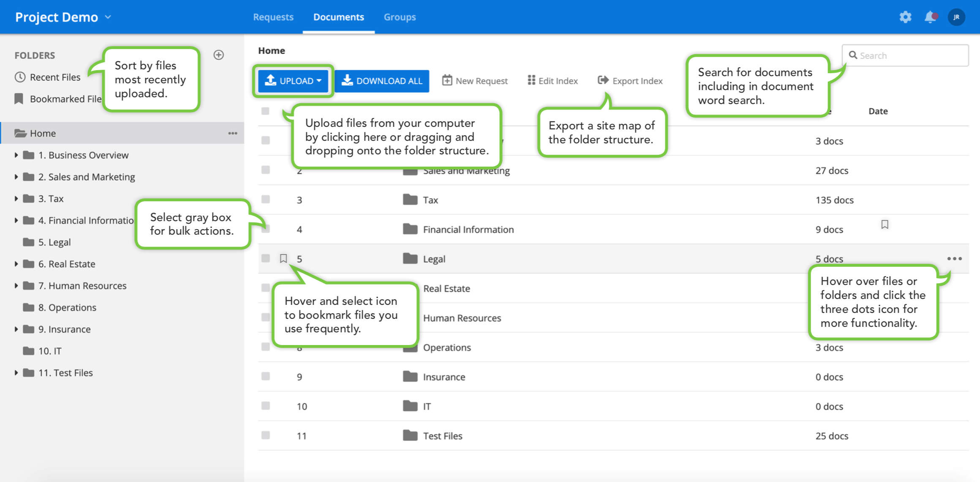Click the Test Files folder icon in table
980x482 pixels.
[410, 435]
